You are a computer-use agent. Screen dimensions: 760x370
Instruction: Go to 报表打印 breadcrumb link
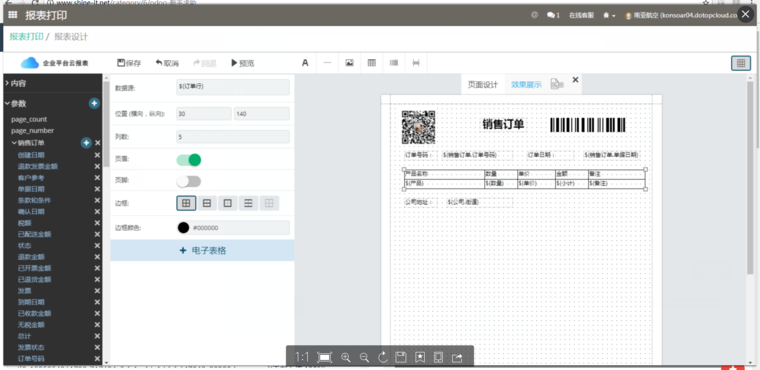[26, 37]
